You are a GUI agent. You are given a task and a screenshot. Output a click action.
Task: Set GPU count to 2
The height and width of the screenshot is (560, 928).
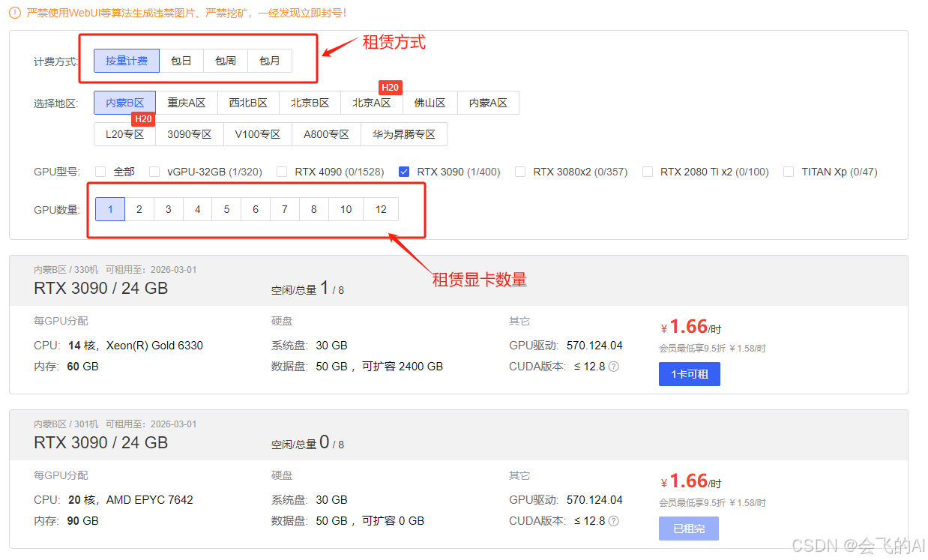139,209
